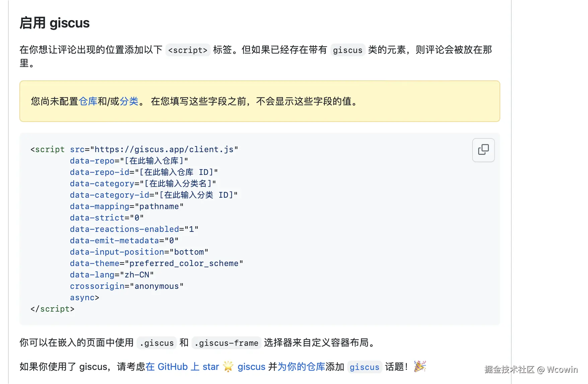Image resolution: width=588 pixels, height=384 pixels.
Task: Copy the giscus script code snippet
Action: tap(483, 150)
